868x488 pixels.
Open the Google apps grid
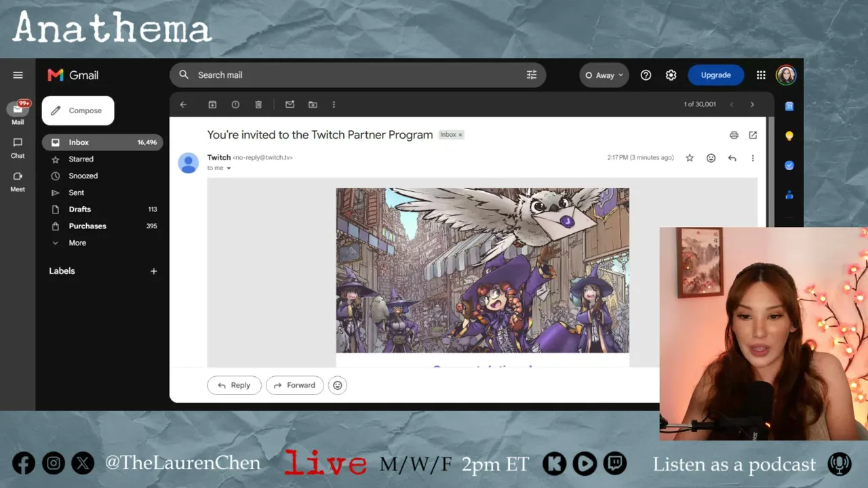point(761,75)
